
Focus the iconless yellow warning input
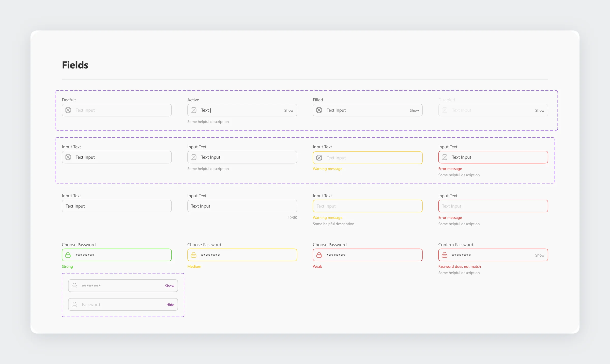[368, 206]
